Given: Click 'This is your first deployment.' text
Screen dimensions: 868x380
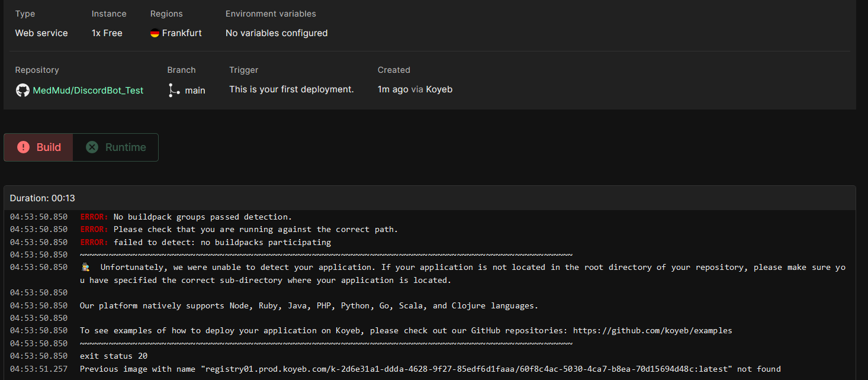Looking at the screenshot, I should [291, 89].
